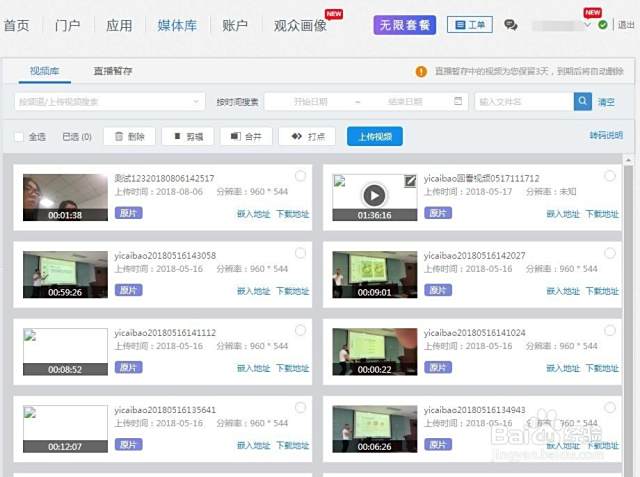This screenshot has height=477, width=640.
Task: Click the end date field
Action: (405, 101)
